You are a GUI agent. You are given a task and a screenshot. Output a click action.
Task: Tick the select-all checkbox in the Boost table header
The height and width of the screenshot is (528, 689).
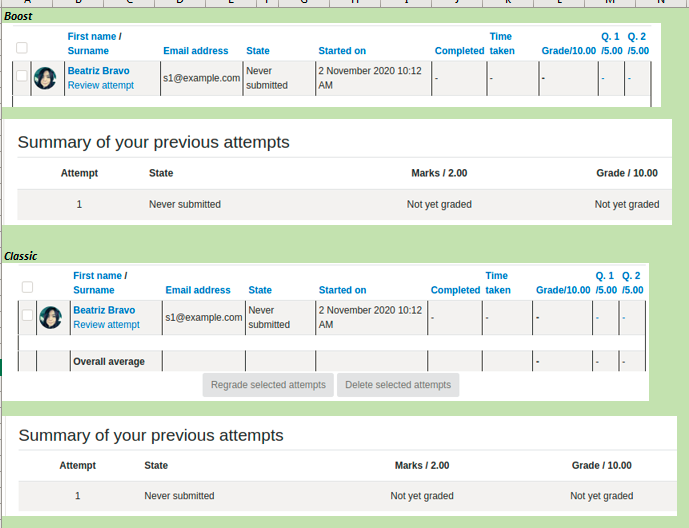click(x=22, y=47)
